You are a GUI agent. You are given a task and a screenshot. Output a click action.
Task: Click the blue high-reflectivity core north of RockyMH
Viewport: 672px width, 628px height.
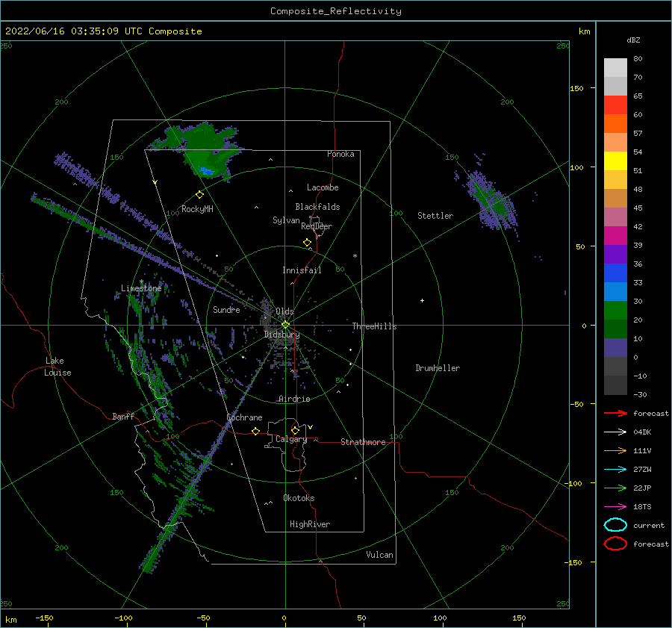(x=207, y=172)
